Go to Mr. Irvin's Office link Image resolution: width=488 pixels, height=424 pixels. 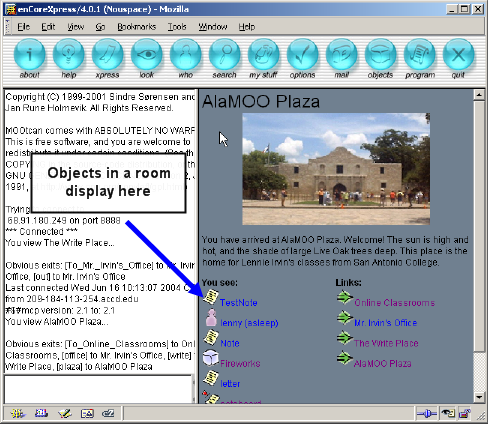(386, 323)
